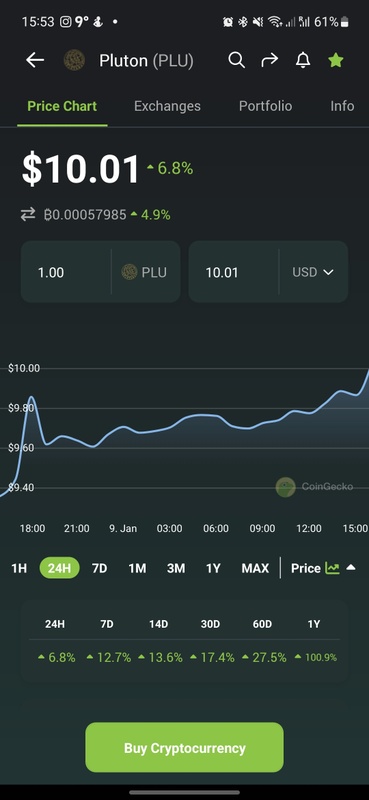Toggle the green favorite star
The width and height of the screenshot is (369, 800).
pos(336,60)
